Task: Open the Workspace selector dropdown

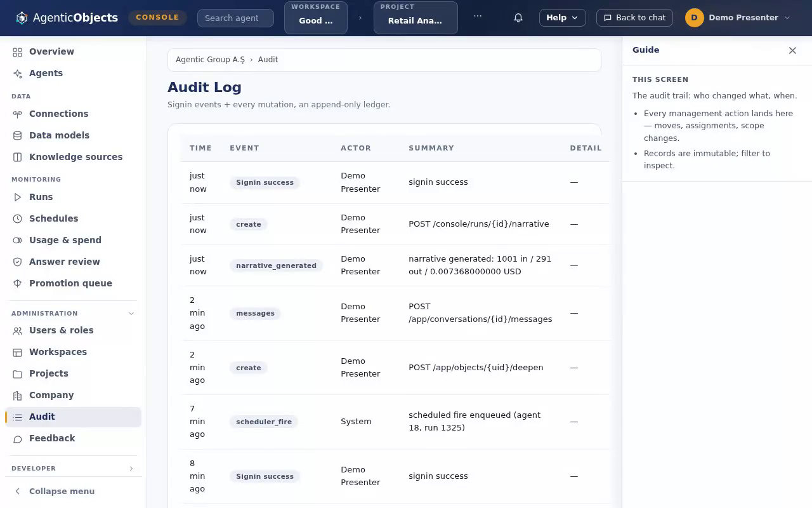Action: click(x=315, y=18)
